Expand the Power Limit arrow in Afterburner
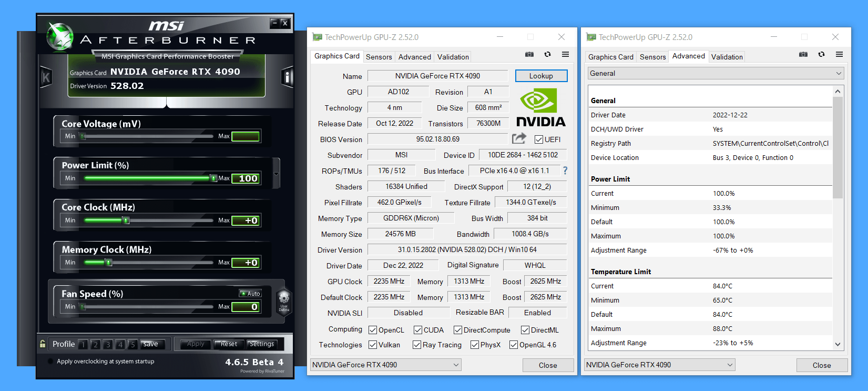Image resolution: width=868 pixels, height=391 pixels. tap(276, 174)
